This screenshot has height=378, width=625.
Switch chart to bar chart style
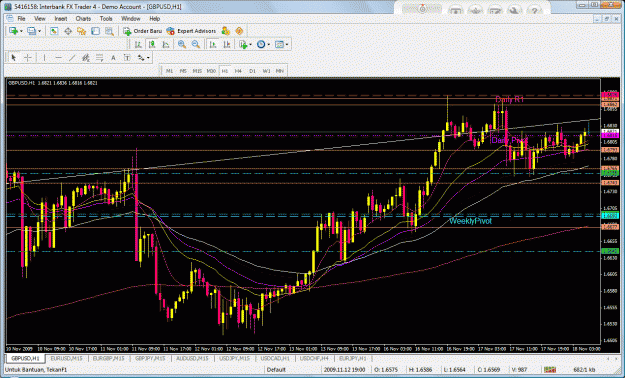138,45
